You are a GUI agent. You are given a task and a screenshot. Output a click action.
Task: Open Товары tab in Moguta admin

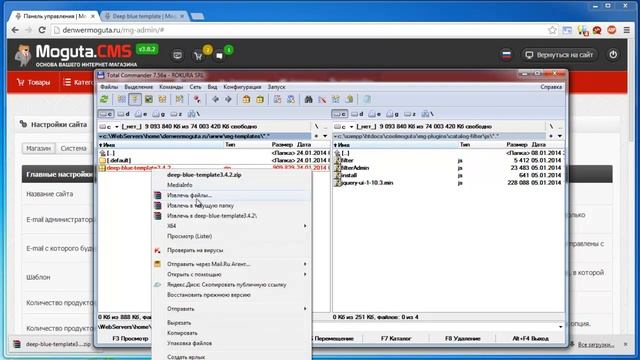point(33,82)
